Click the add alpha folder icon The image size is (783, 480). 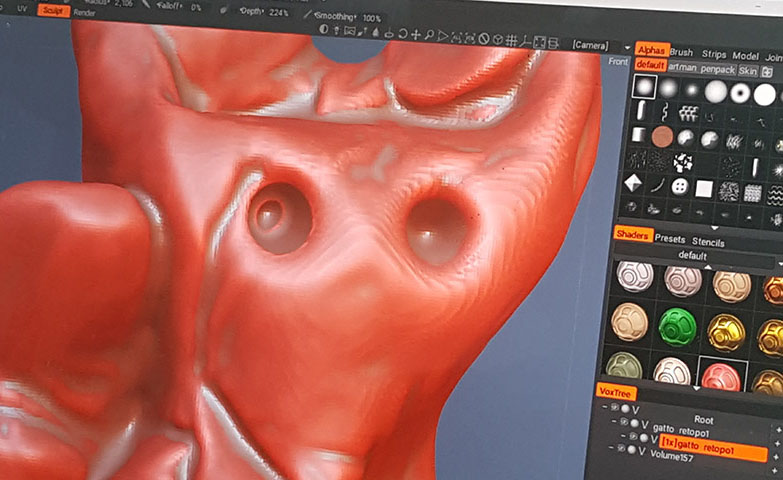[767, 71]
